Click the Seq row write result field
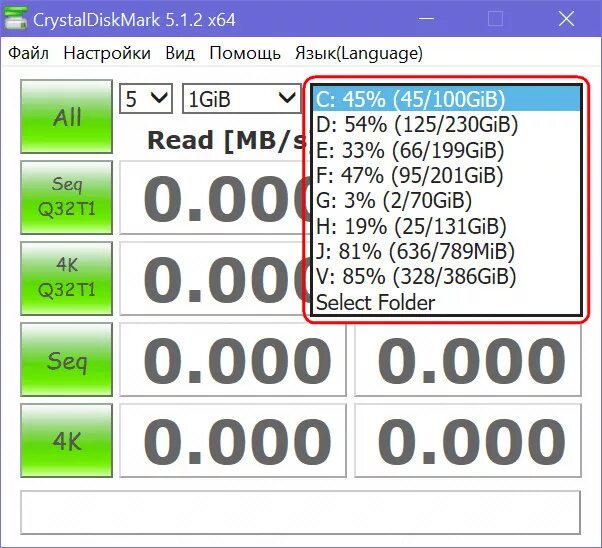 point(468,359)
